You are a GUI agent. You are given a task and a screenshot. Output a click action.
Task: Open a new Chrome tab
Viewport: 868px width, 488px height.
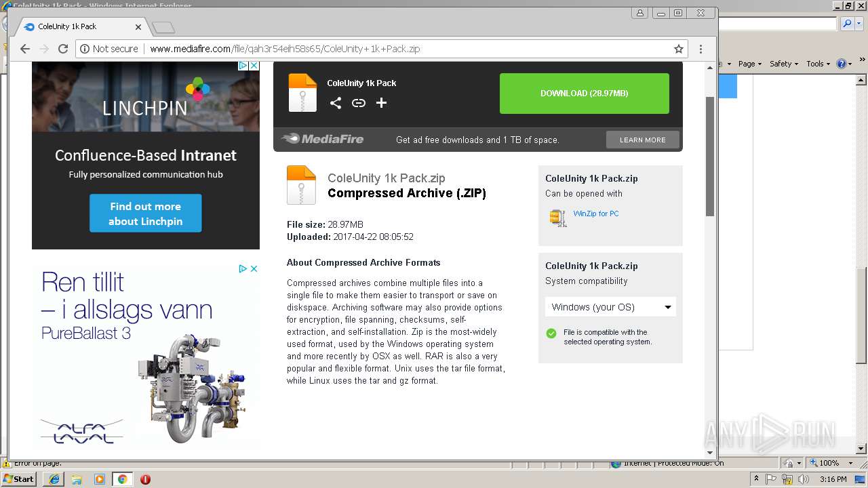[163, 28]
